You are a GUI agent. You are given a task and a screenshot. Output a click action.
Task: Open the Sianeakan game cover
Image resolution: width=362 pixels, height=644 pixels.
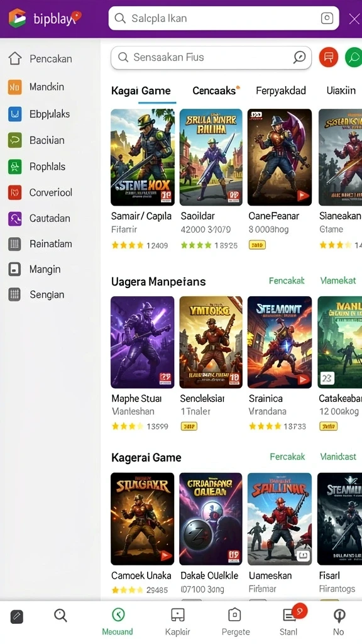pyautogui.click(x=340, y=157)
